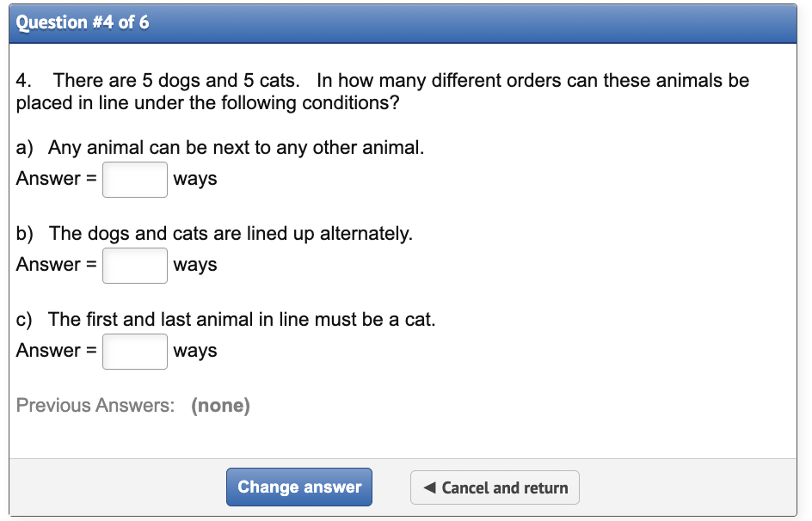The width and height of the screenshot is (812, 521).
Task: Click the Question #4 of 6 header bar
Action: (404, 22)
